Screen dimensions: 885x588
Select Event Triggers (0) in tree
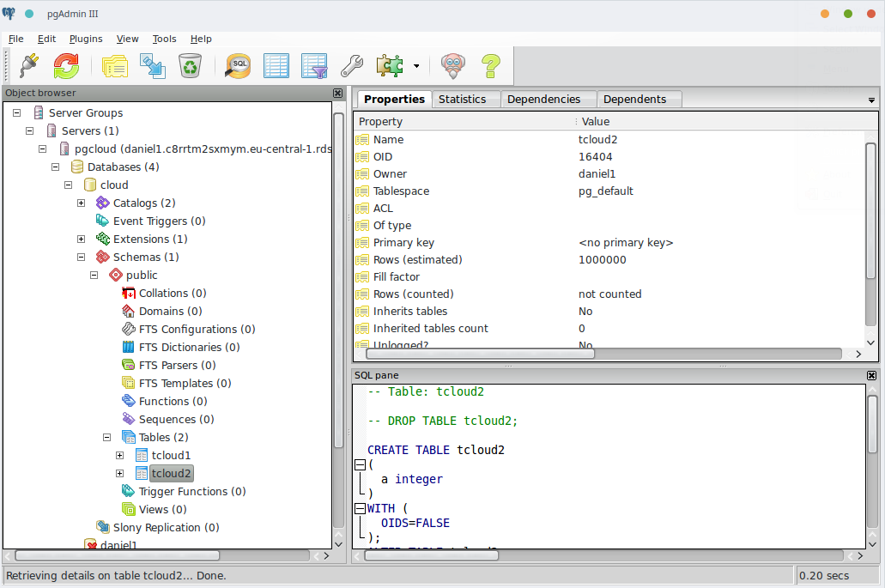159,221
